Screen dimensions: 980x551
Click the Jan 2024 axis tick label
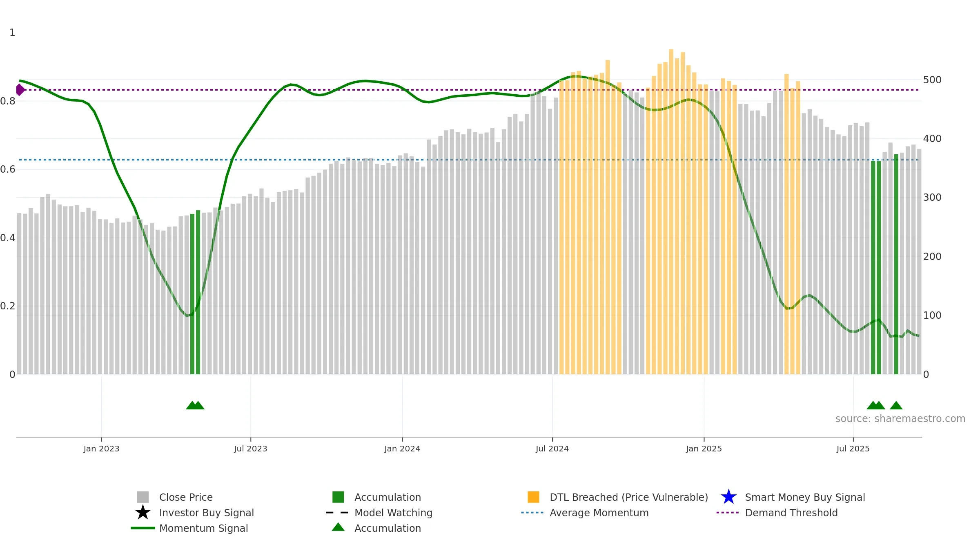[x=402, y=449]
